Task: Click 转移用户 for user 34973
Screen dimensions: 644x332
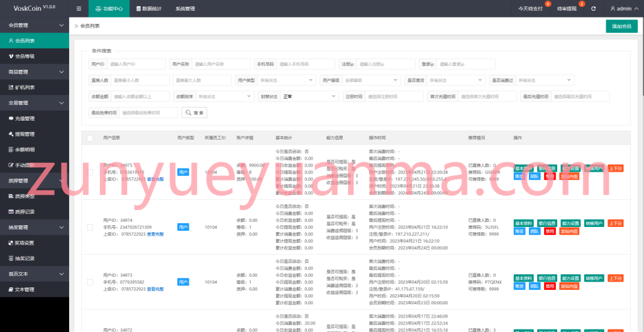Action: tap(594, 278)
